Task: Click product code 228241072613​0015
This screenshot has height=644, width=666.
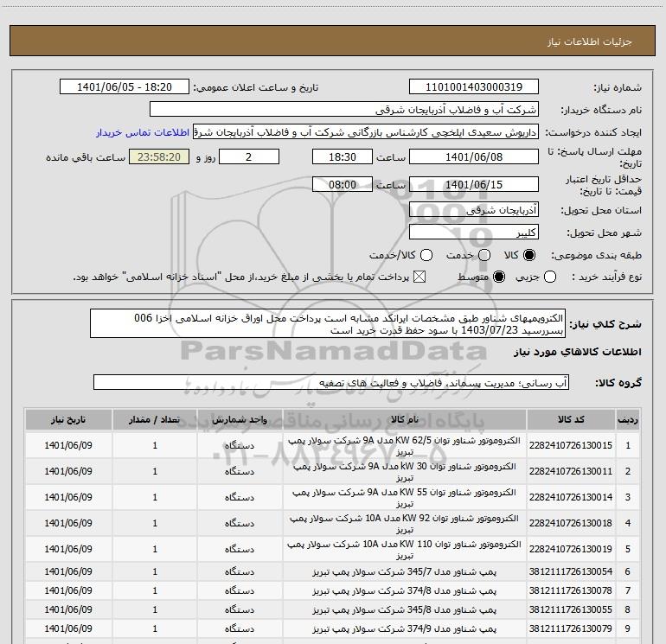Action: click(x=571, y=445)
